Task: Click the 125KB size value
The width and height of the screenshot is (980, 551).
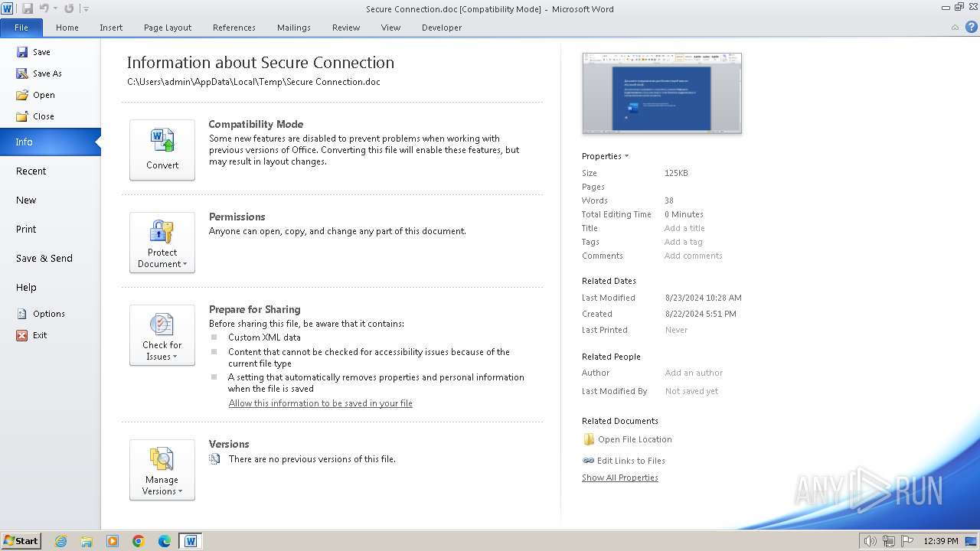Action: tap(676, 173)
